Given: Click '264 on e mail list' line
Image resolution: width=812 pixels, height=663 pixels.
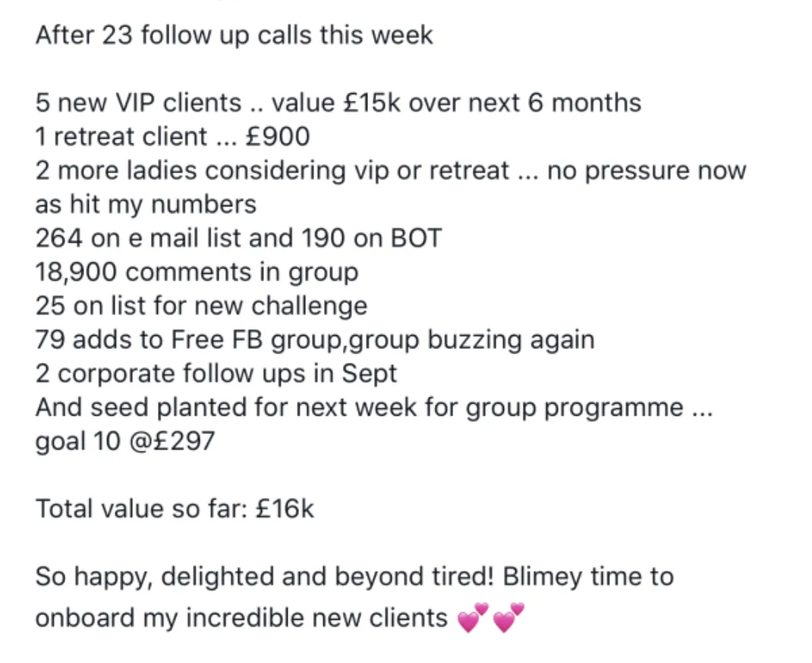Looking at the screenshot, I should pos(238,238).
